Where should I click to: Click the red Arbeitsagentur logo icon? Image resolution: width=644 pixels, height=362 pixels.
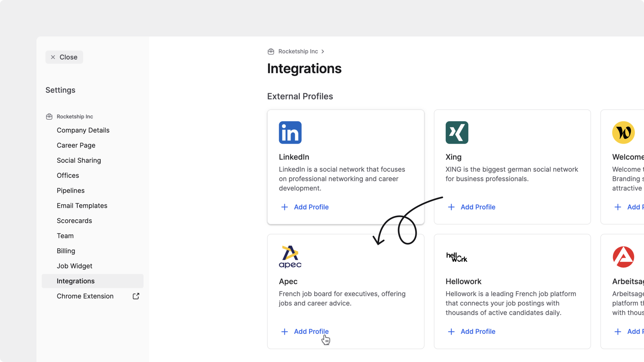(623, 257)
